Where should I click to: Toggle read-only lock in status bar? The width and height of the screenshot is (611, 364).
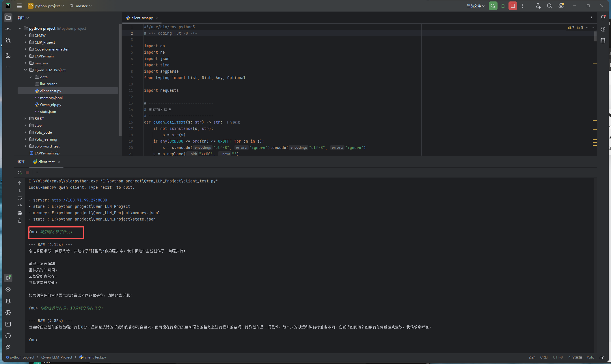[x=601, y=357]
